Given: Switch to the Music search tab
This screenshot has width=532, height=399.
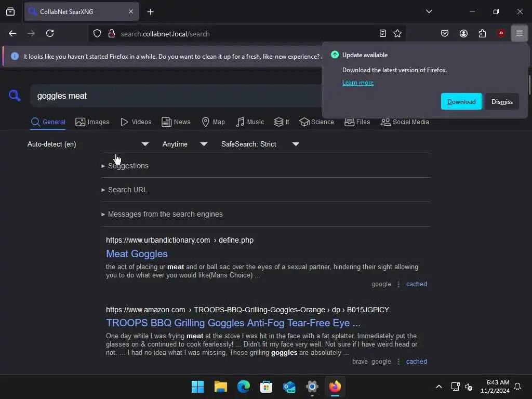Looking at the screenshot, I should 250,122.
